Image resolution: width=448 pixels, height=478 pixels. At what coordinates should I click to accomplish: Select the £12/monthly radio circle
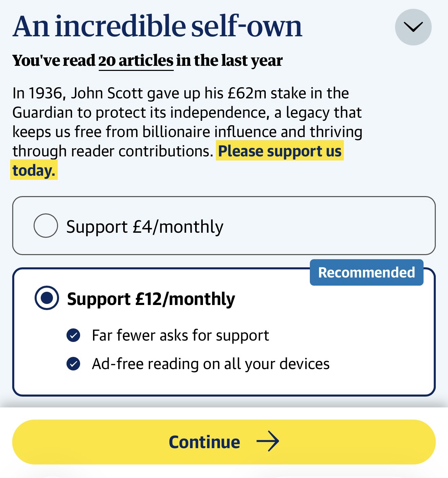pos(47,298)
